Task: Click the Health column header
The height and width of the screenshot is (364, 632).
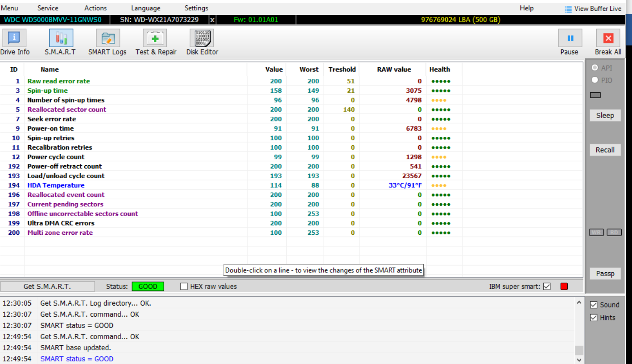Action: click(x=440, y=70)
